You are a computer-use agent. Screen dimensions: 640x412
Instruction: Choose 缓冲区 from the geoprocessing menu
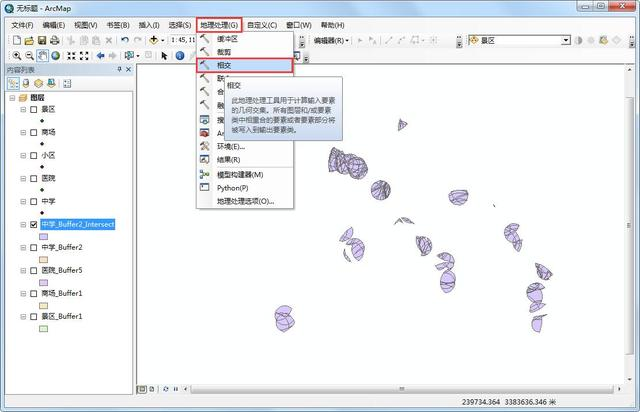[x=244, y=39]
